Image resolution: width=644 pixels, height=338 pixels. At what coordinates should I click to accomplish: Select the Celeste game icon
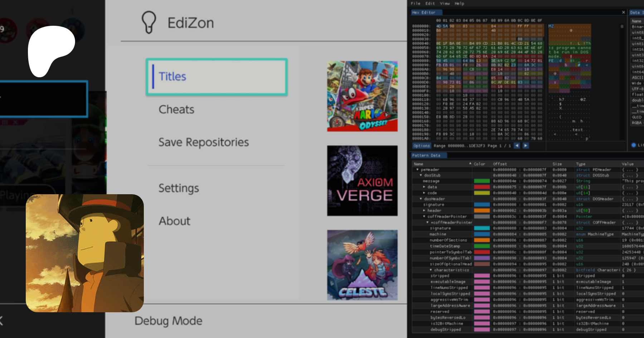pos(362,265)
